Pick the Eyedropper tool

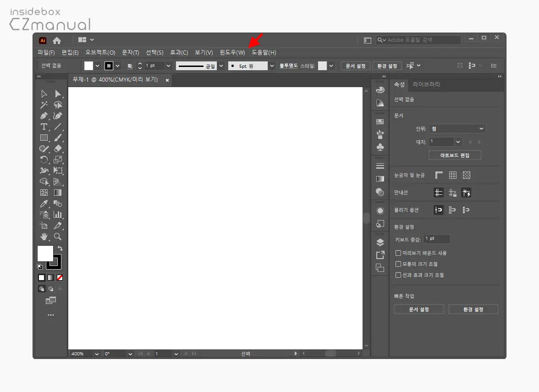[x=44, y=204]
